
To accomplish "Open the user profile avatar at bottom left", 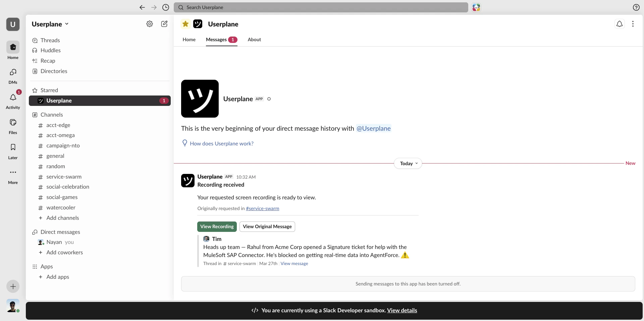I will click(x=13, y=306).
